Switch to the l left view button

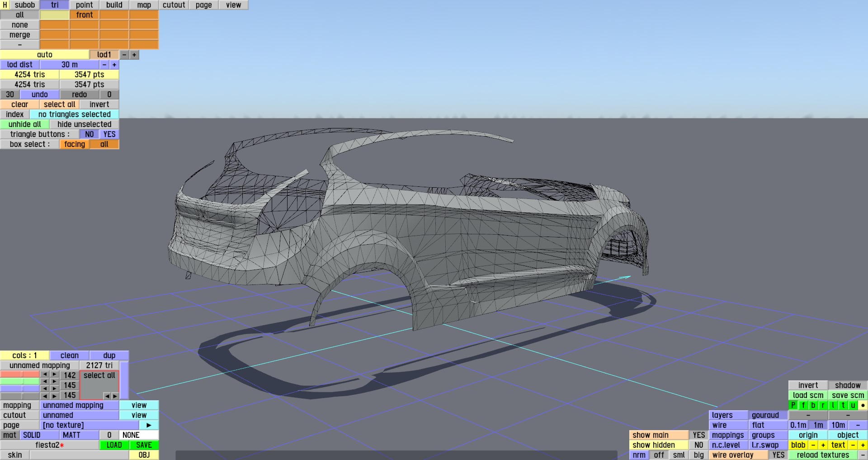coord(833,405)
